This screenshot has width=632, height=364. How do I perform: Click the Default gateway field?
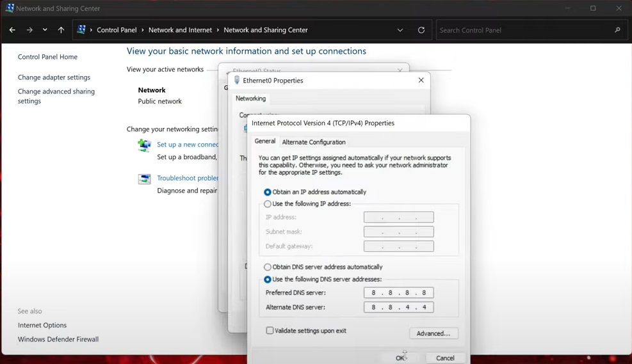[x=399, y=246]
